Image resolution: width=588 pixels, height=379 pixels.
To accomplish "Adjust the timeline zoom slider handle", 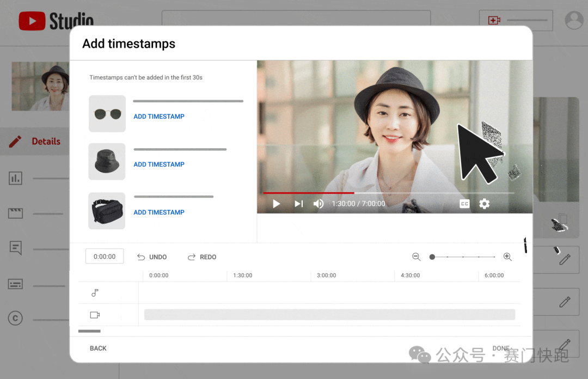I will coord(432,257).
